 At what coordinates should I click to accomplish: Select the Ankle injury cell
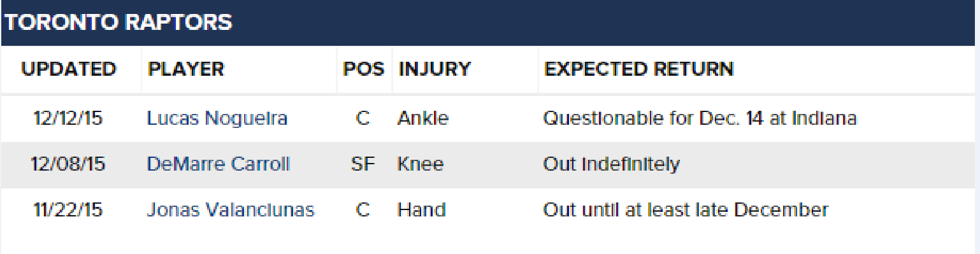[x=423, y=119]
